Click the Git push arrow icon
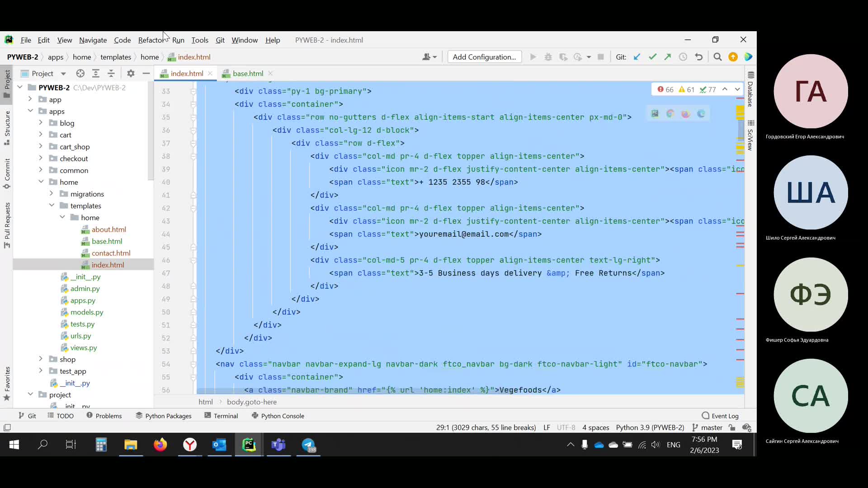The image size is (868, 488). coord(668,57)
